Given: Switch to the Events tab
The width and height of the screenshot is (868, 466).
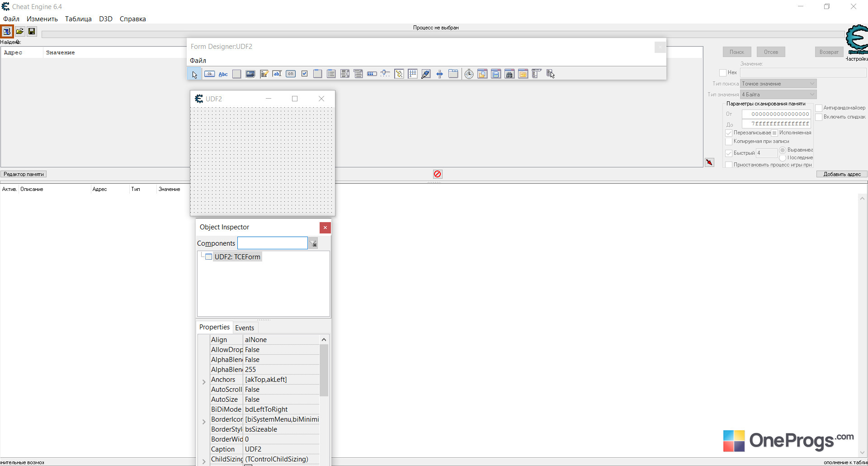Looking at the screenshot, I should click(245, 328).
